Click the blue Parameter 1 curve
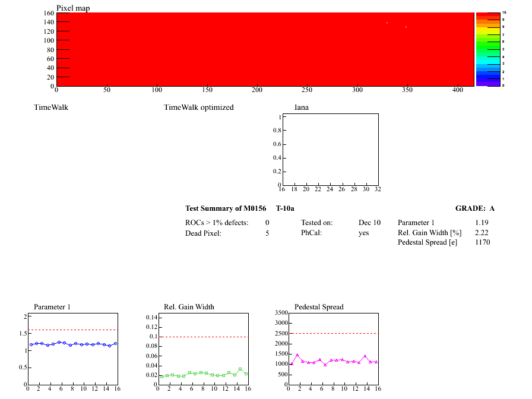 [73, 344]
